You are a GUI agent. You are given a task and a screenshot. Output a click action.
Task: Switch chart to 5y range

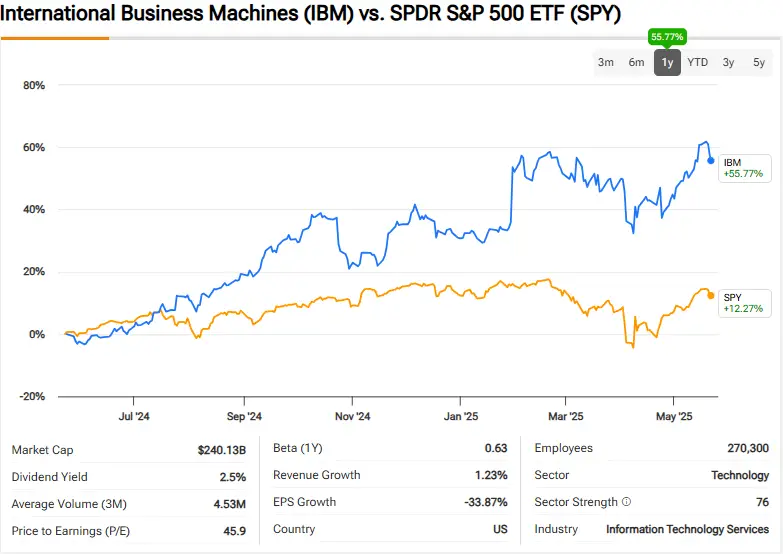point(759,62)
